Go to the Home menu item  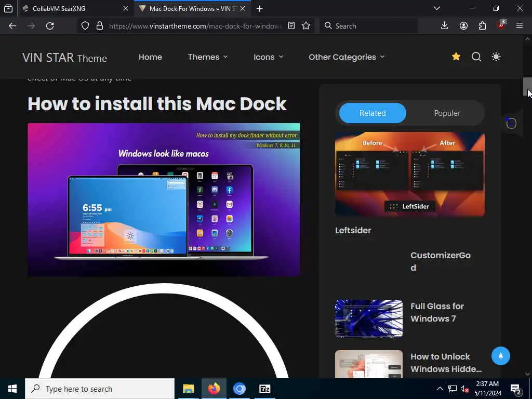coord(150,57)
